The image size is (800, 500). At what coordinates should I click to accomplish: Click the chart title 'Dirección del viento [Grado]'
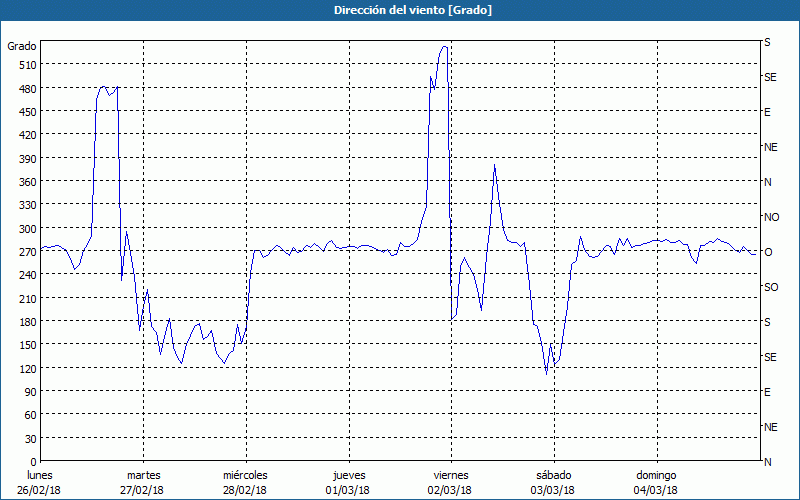[399, 10]
